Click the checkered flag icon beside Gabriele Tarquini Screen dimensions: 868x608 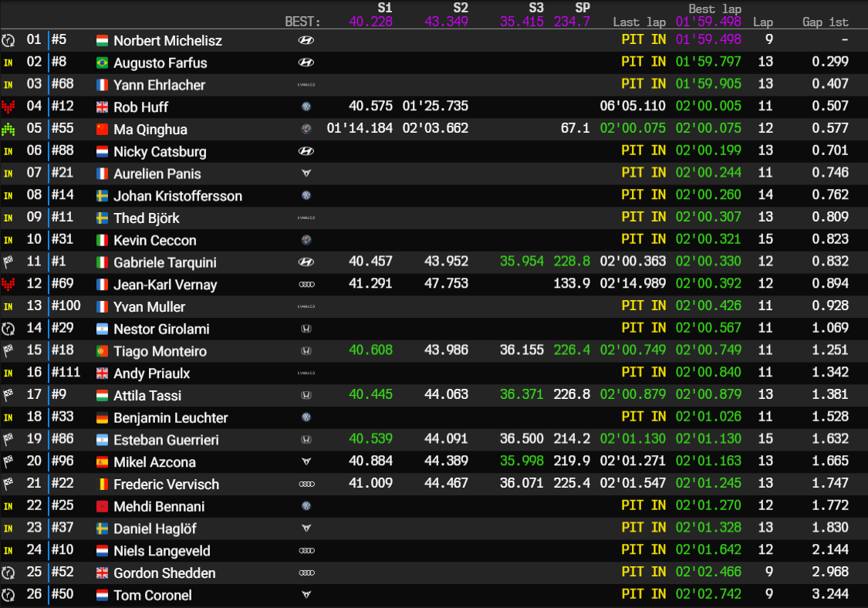8,262
